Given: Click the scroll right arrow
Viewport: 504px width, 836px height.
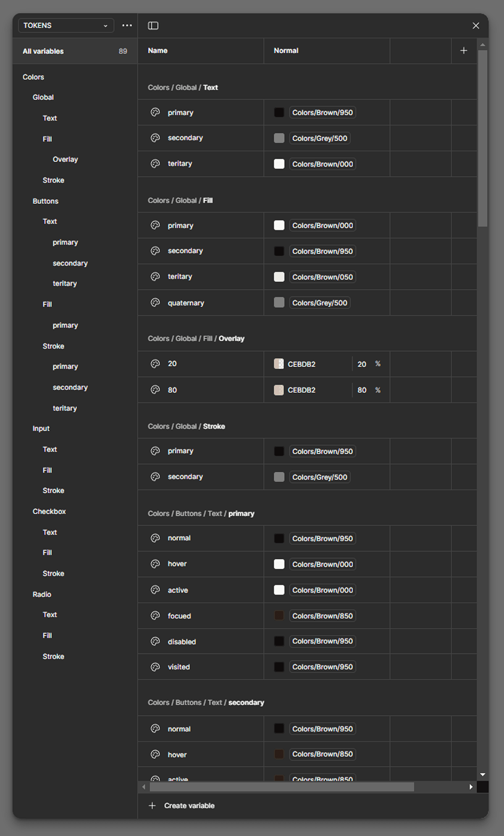Looking at the screenshot, I should tap(471, 787).
